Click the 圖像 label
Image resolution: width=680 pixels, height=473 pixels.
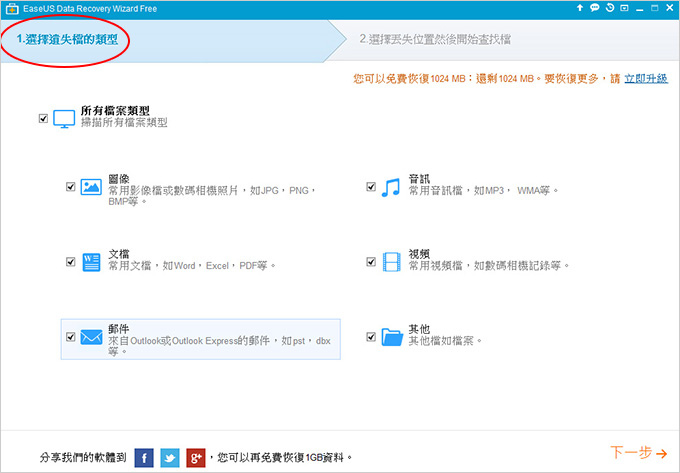point(119,179)
